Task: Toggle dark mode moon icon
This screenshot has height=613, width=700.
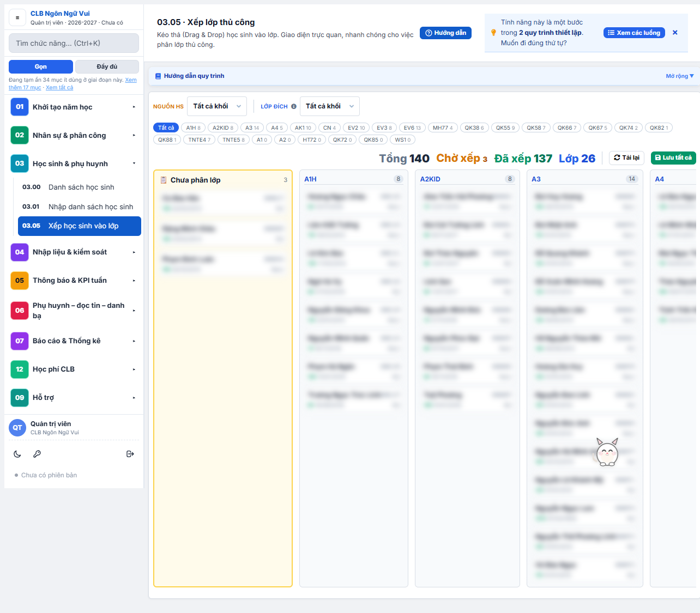Action: pyautogui.click(x=17, y=454)
